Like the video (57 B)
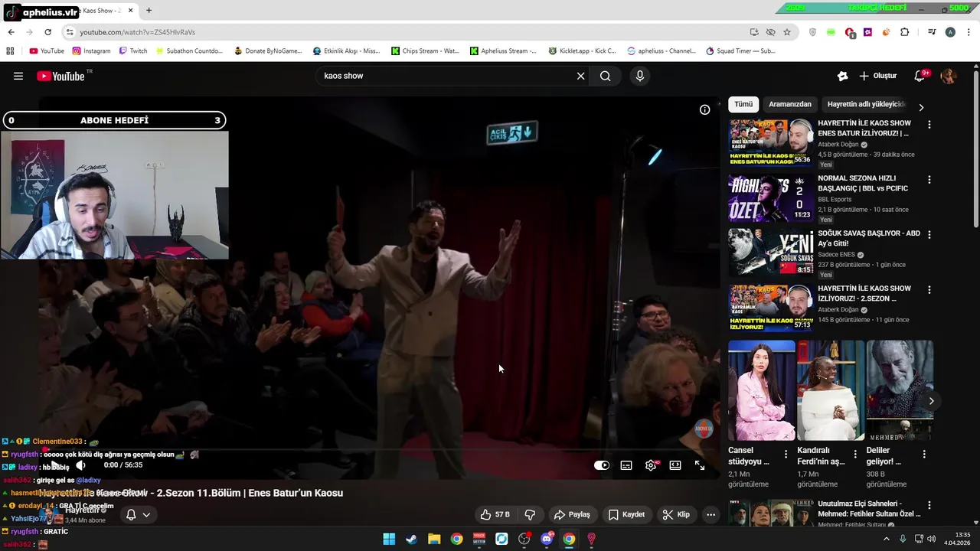The image size is (980, 551). click(x=495, y=514)
